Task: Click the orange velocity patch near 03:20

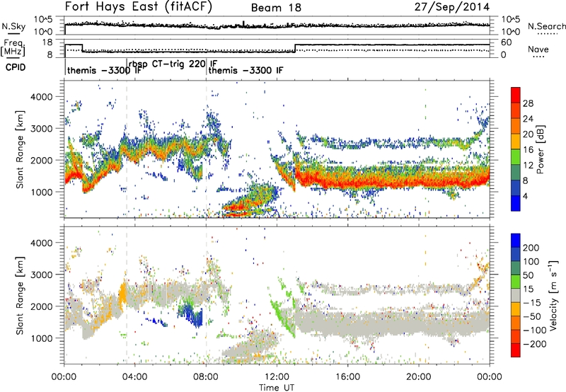Action: (x=122, y=292)
